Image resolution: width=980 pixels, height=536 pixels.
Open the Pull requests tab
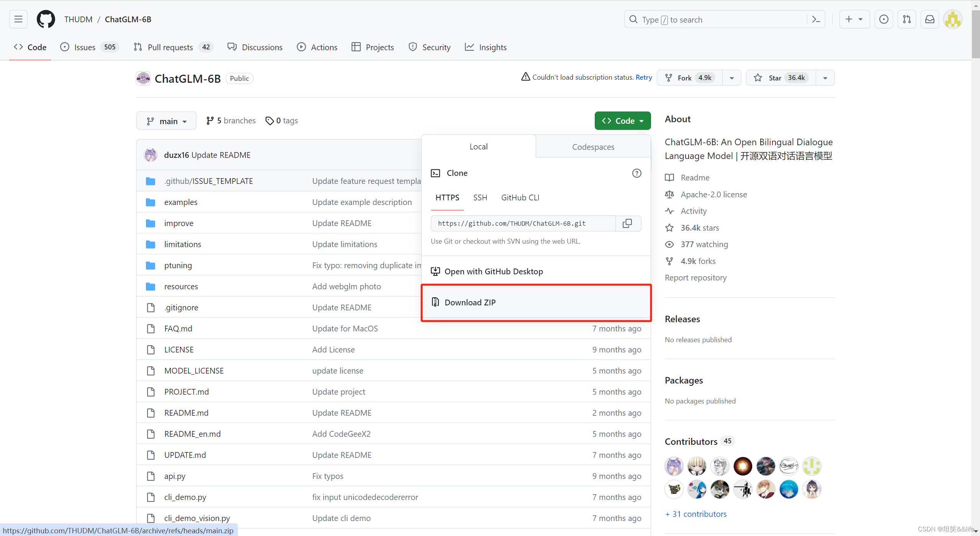[x=173, y=47]
